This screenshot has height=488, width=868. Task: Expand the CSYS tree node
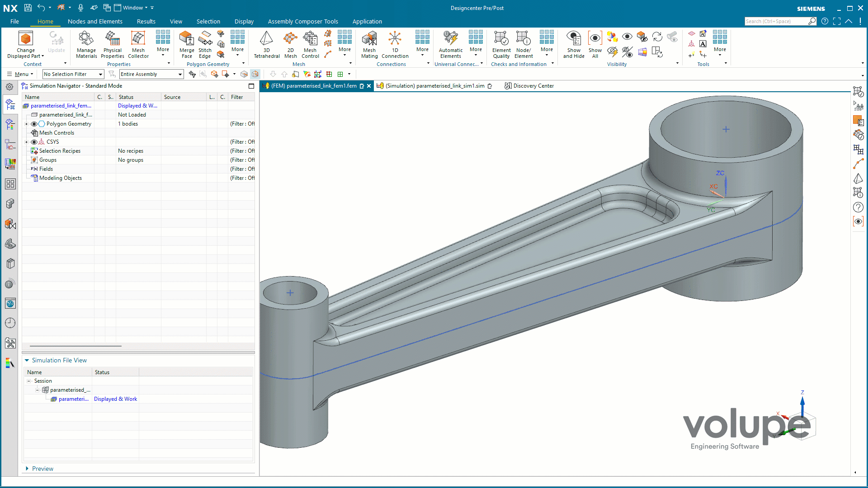[26, 142]
